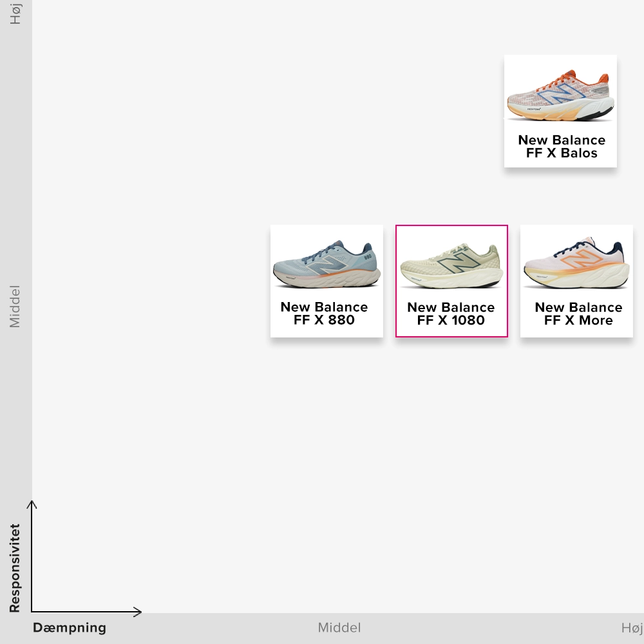Click the Høj label on the bottom axis
The height and width of the screenshot is (644, 644).
[632, 628]
